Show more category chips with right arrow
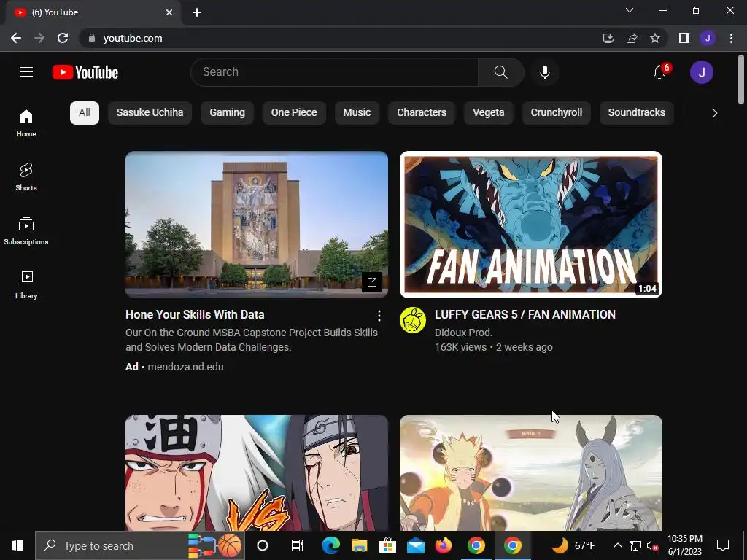The height and width of the screenshot is (560, 747). 714,113
